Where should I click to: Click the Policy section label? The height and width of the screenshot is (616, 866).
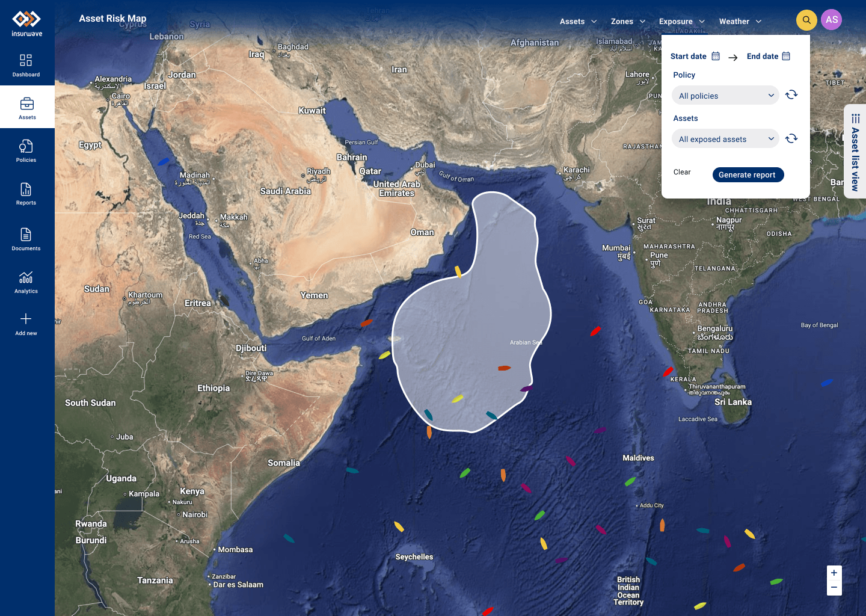click(684, 75)
